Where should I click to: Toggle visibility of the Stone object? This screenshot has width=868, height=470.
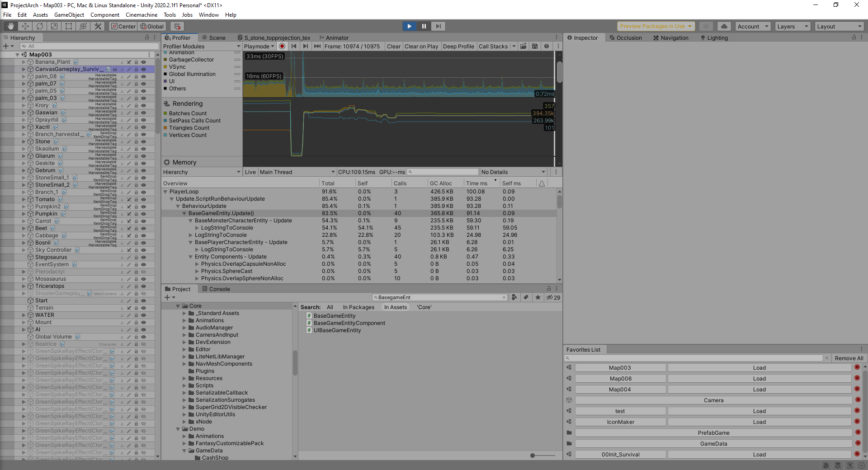[x=144, y=141]
